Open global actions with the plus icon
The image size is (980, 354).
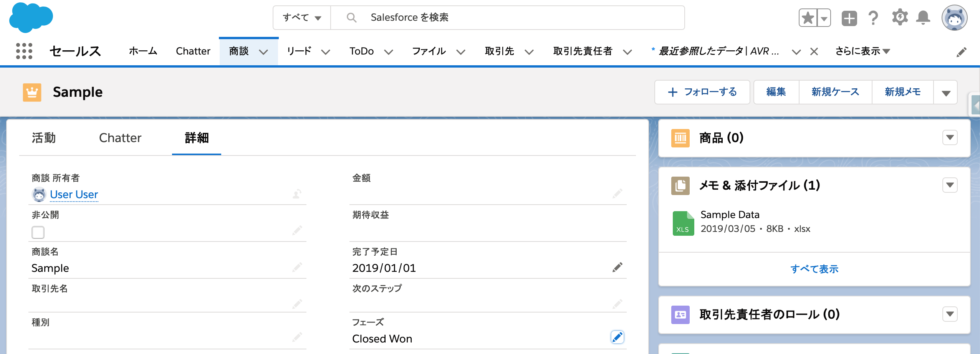(849, 17)
